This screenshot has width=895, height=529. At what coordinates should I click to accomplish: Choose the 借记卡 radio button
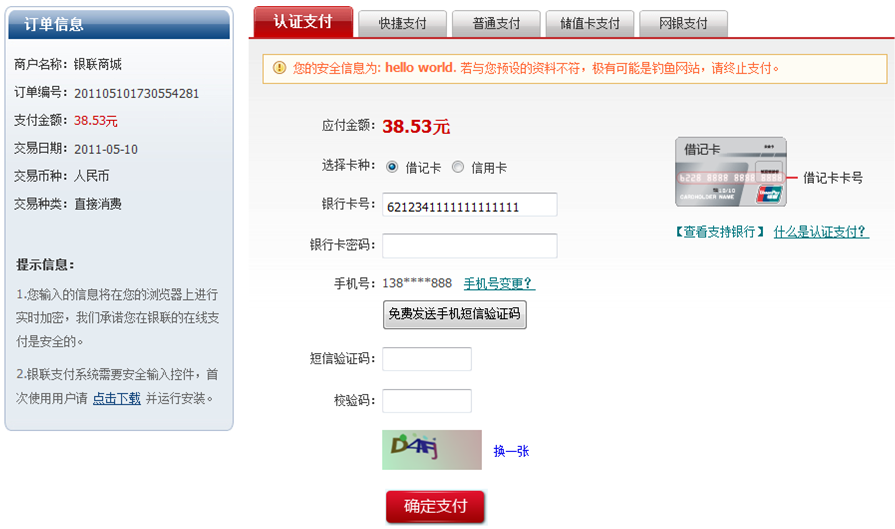coord(392,167)
